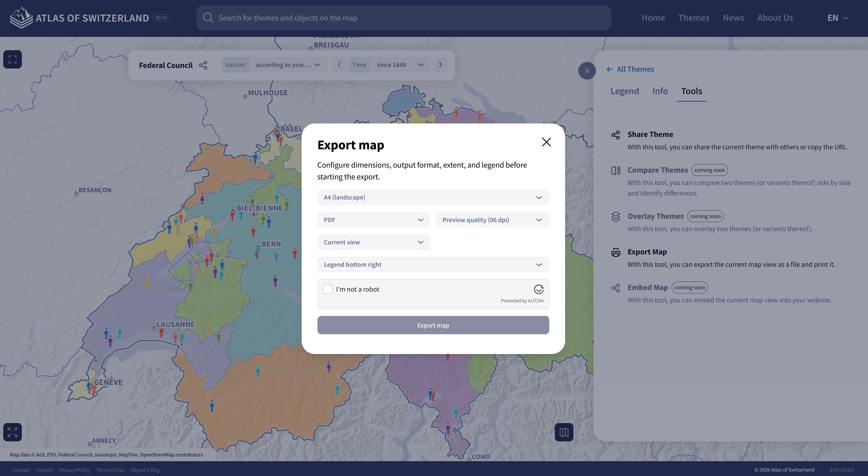
Task: Click the LAUSANNE city label on map
Action: pos(176,324)
